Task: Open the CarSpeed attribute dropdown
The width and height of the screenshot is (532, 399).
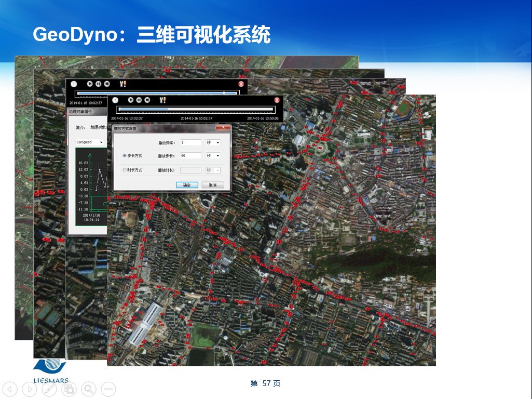Action: [90, 142]
